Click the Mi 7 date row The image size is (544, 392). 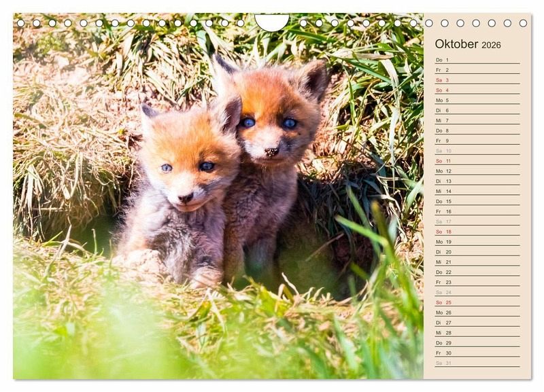[x=477, y=121]
